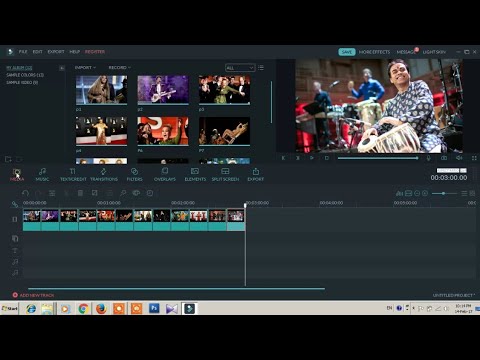Open the Record dropdown
The height and width of the screenshot is (360, 480).
(120, 68)
